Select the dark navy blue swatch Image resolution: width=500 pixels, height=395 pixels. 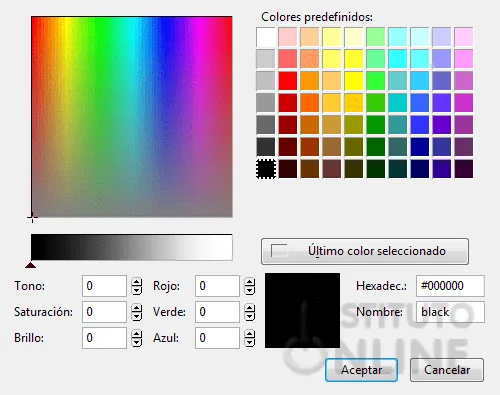420,169
